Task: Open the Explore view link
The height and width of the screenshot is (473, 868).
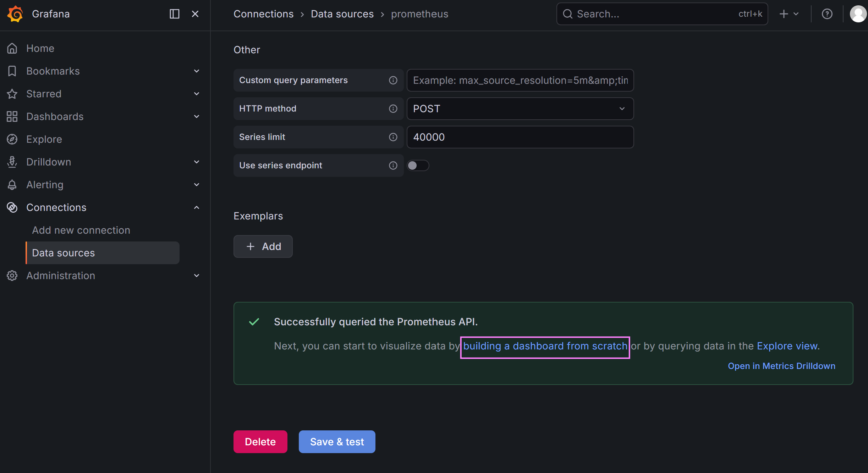Action: pos(788,346)
